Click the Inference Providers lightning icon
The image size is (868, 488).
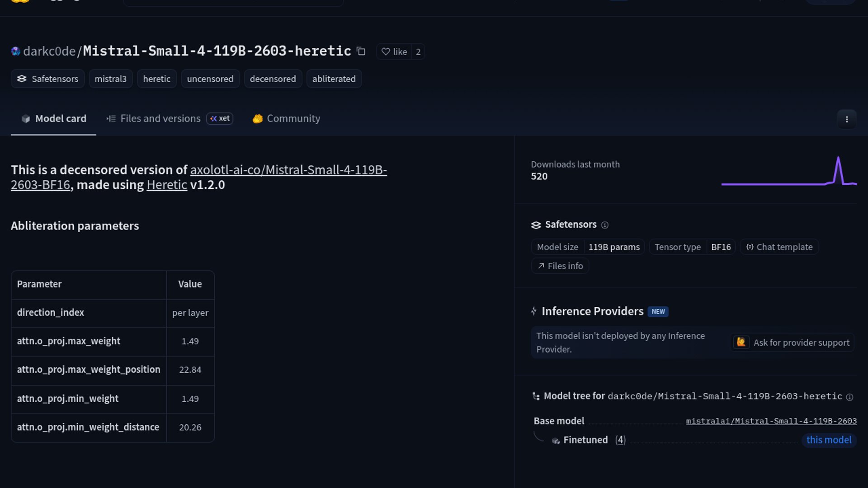pyautogui.click(x=534, y=311)
